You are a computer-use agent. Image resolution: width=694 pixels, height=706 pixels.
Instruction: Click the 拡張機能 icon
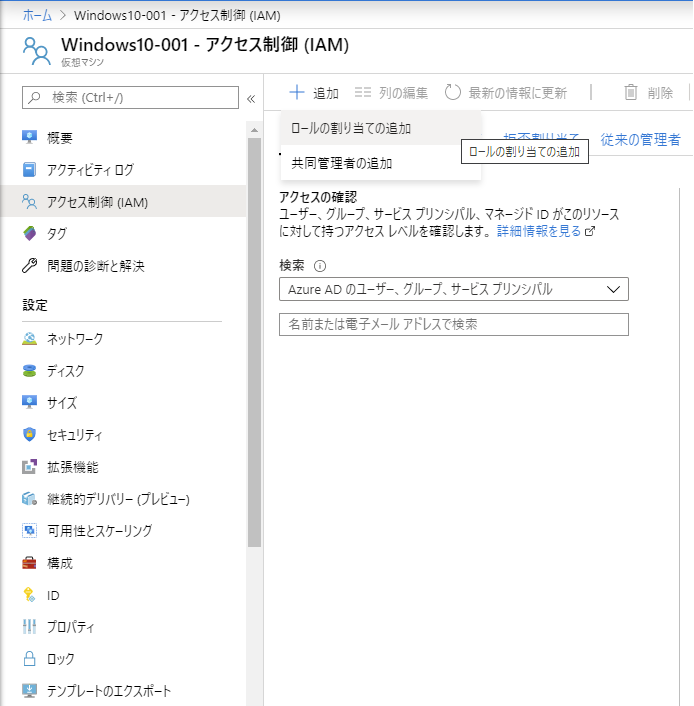coord(29,466)
